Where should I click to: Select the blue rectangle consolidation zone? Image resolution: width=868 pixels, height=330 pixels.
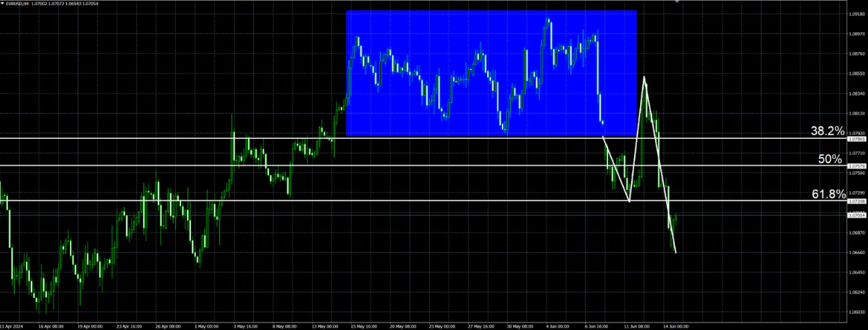click(x=490, y=73)
